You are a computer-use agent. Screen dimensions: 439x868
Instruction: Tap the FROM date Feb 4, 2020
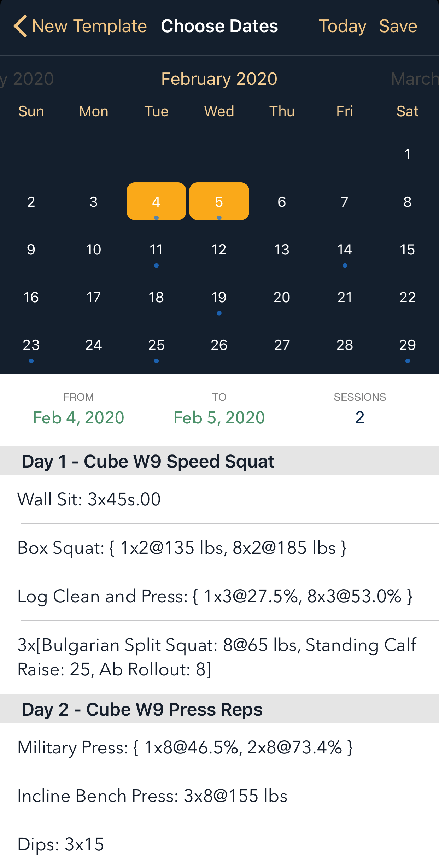tap(78, 418)
